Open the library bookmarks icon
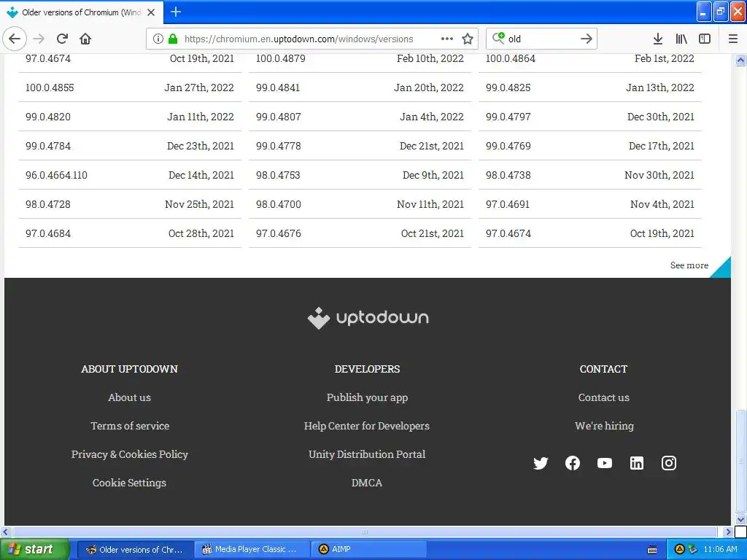This screenshot has width=747, height=560. tap(681, 39)
